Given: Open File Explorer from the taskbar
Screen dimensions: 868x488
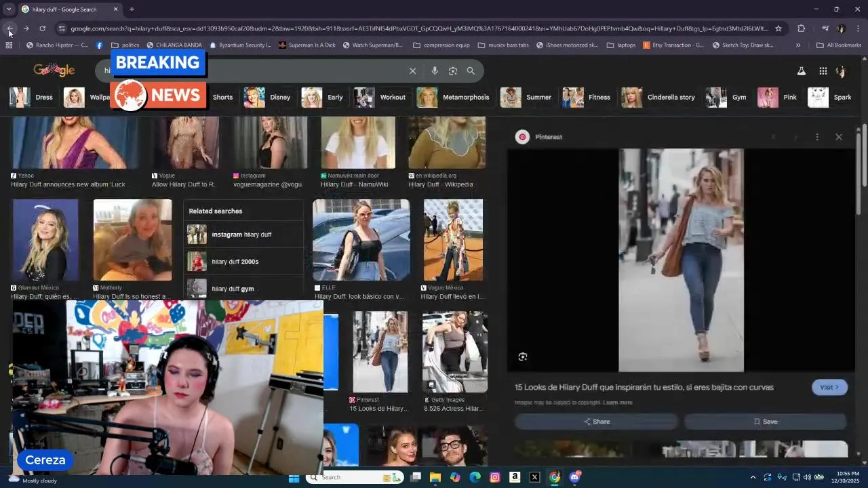Looking at the screenshot, I should pyautogui.click(x=435, y=478).
